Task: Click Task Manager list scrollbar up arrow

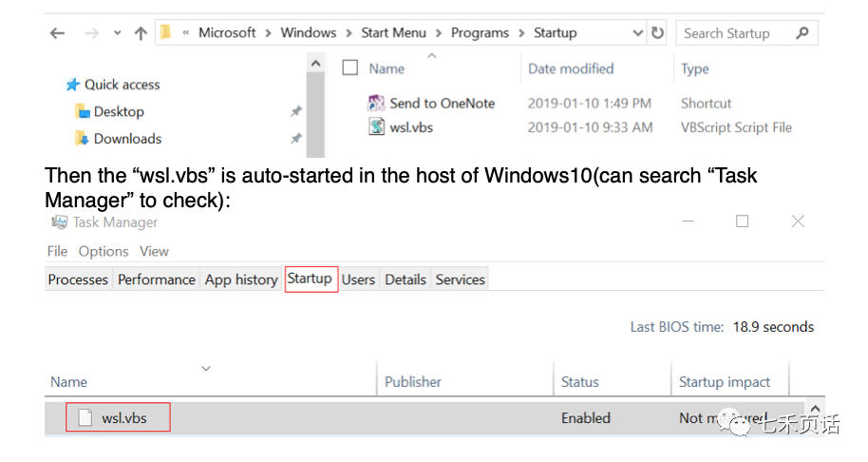Action: pyautogui.click(x=815, y=408)
